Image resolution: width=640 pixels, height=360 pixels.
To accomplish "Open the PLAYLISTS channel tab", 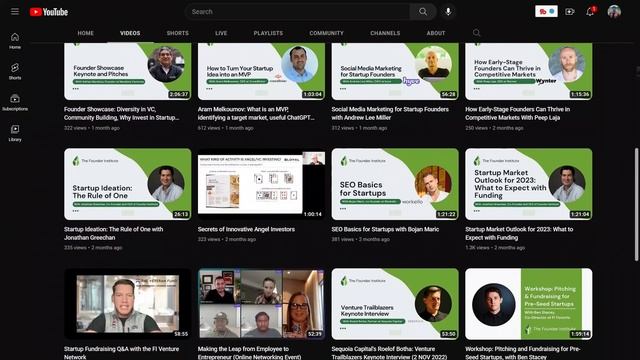I will coord(268,33).
